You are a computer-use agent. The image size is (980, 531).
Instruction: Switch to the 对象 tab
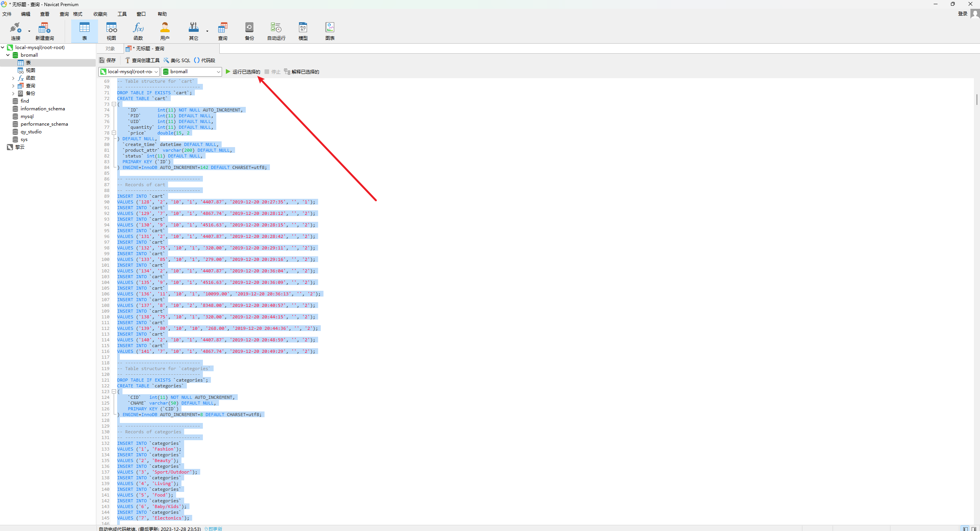(x=110, y=49)
